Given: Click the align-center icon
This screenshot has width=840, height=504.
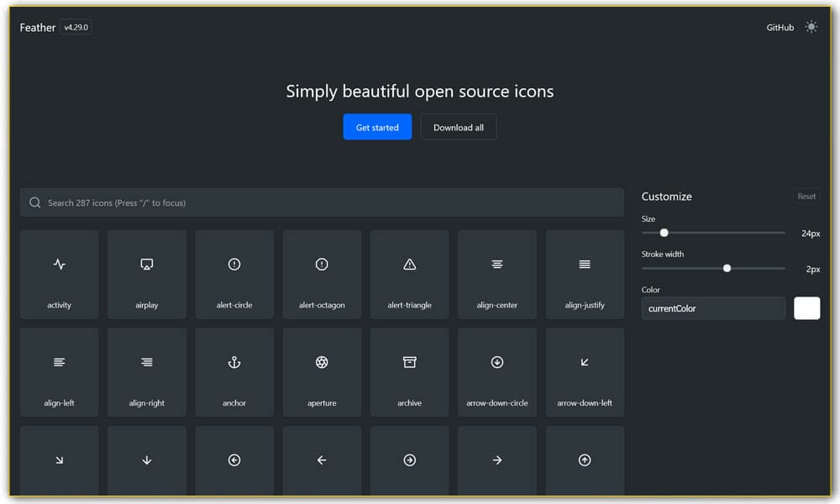Looking at the screenshot, I should (x=496, y=274).
